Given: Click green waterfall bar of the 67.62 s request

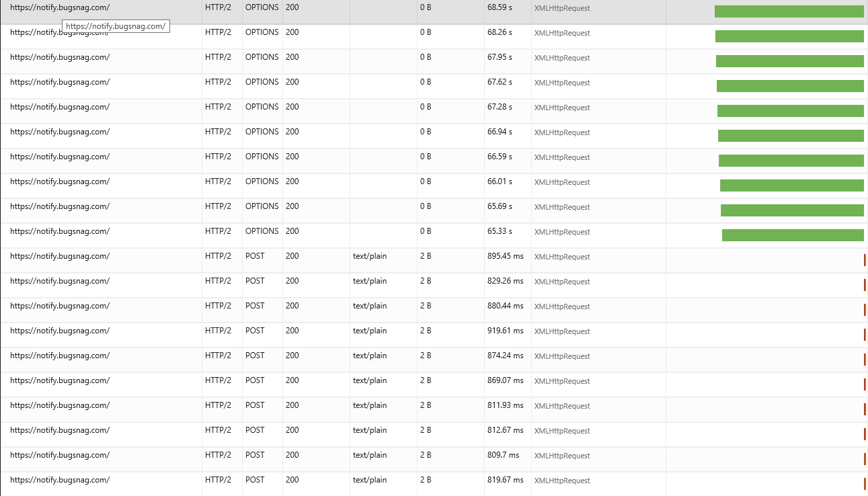Looking at the screenshot, I should point(791,86).
